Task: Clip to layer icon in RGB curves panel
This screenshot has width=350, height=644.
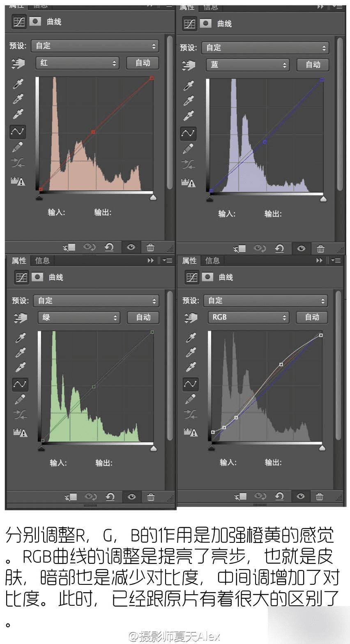Action: (241, 496)
